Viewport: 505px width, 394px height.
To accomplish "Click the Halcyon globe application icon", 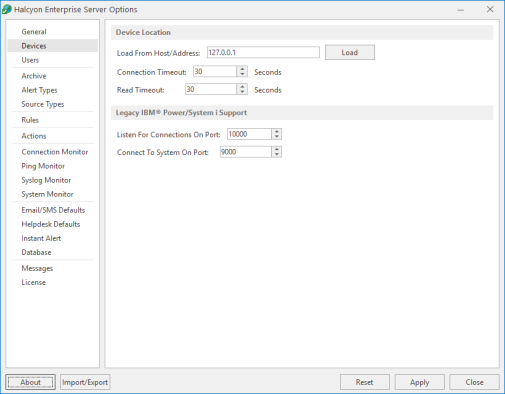I will [7, 9].
